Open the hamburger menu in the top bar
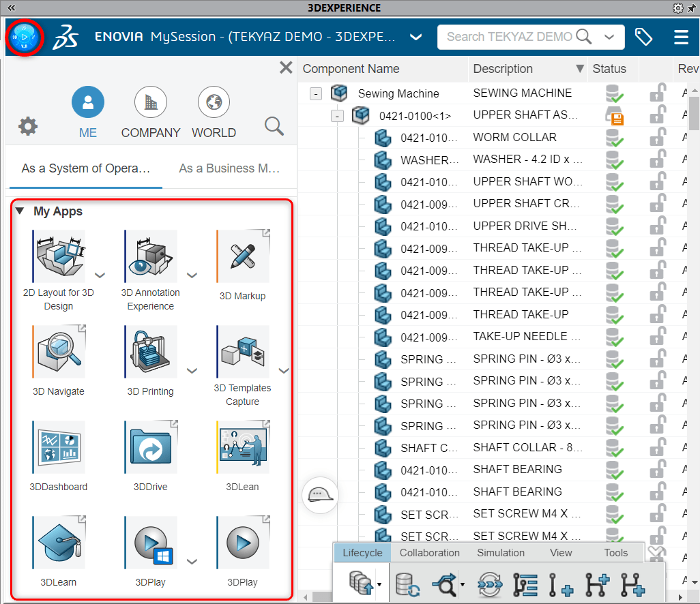The width and height of the screenshot is (700, 604). 681,37
